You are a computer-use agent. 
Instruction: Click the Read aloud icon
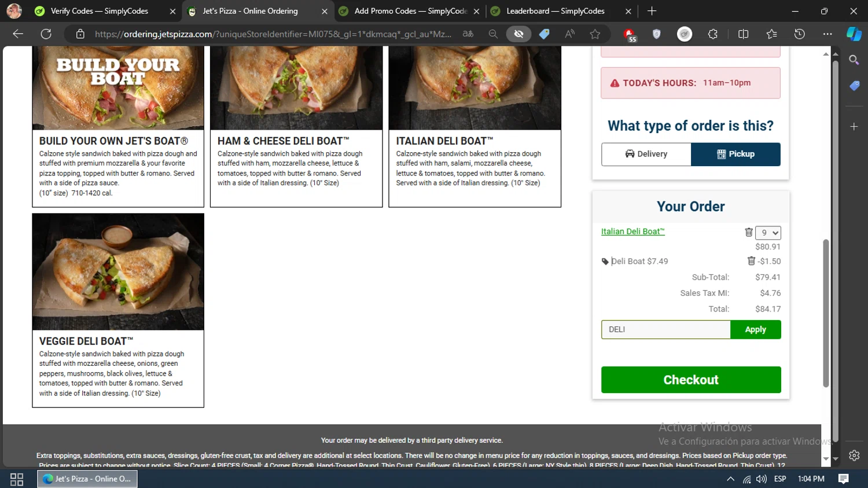[570, 34]
